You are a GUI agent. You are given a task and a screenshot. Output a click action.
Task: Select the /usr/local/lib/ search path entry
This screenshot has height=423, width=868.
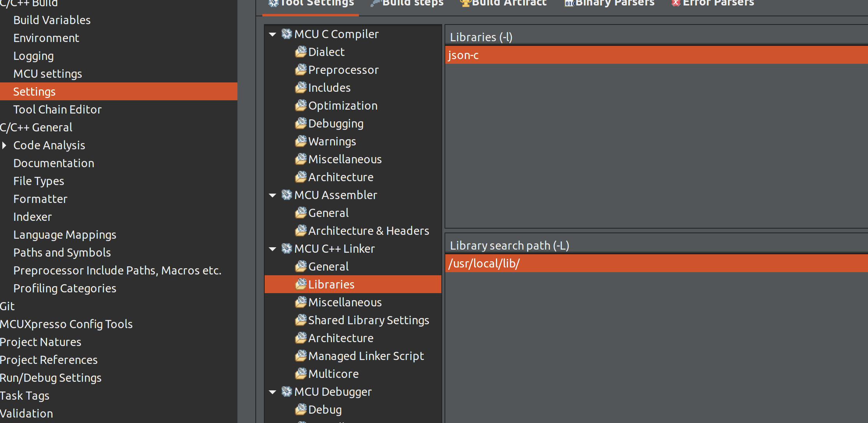pyautogui.click(x=484, y=264)
